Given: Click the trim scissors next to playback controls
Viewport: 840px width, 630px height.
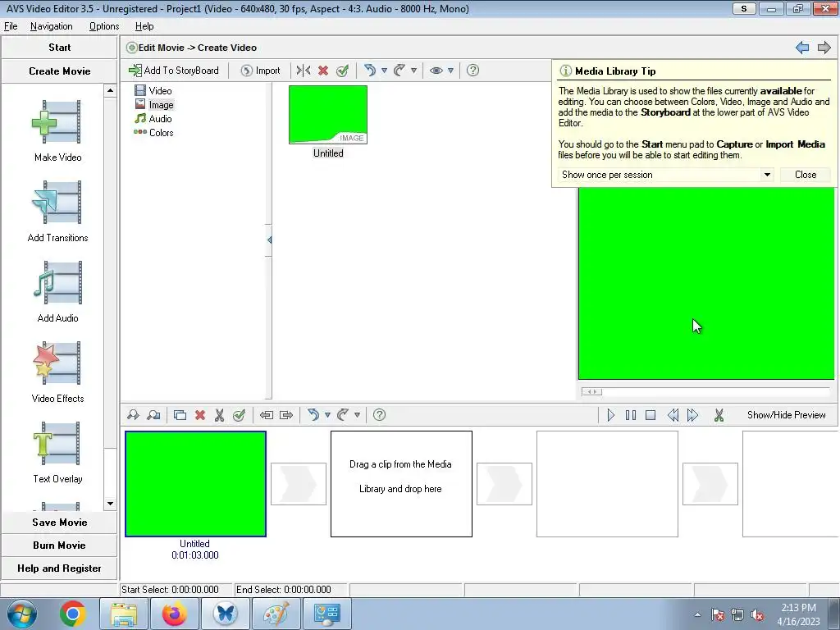Looking at the screenshot, I should (x=719, y=414).
